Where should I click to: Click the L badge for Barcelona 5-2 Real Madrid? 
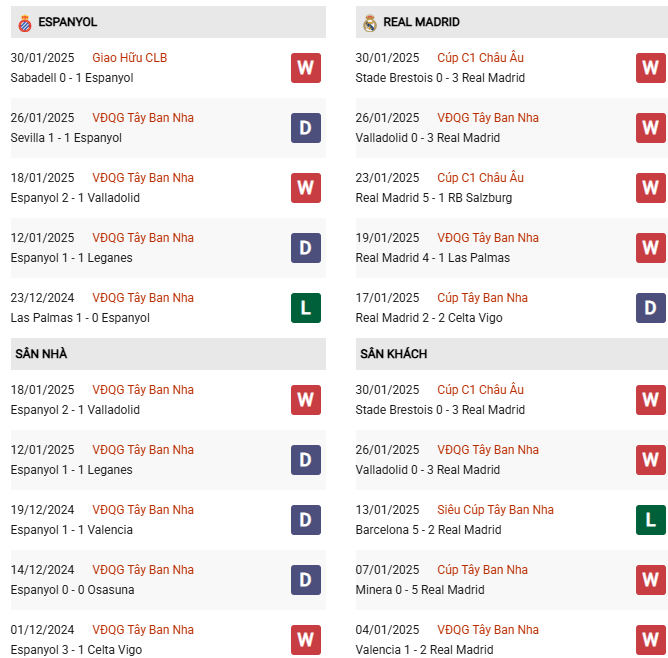(x=651, y=520)
